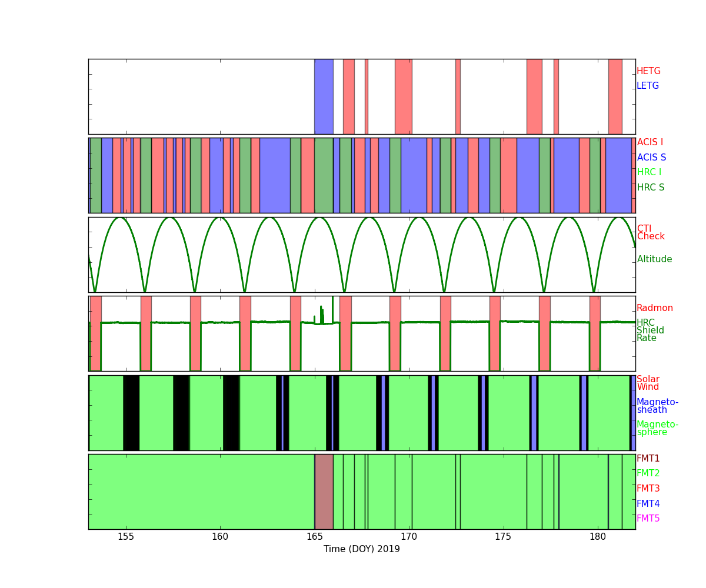Click the HRC Shield Rate label
Screen dimensions: 706x588
(x=650, y=330)
